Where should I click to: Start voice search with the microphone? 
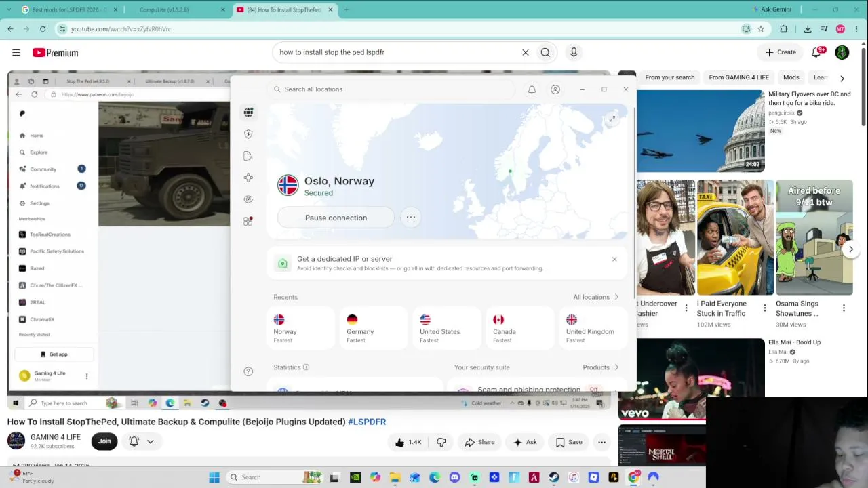pyautogui.click(x=574, y=52)
